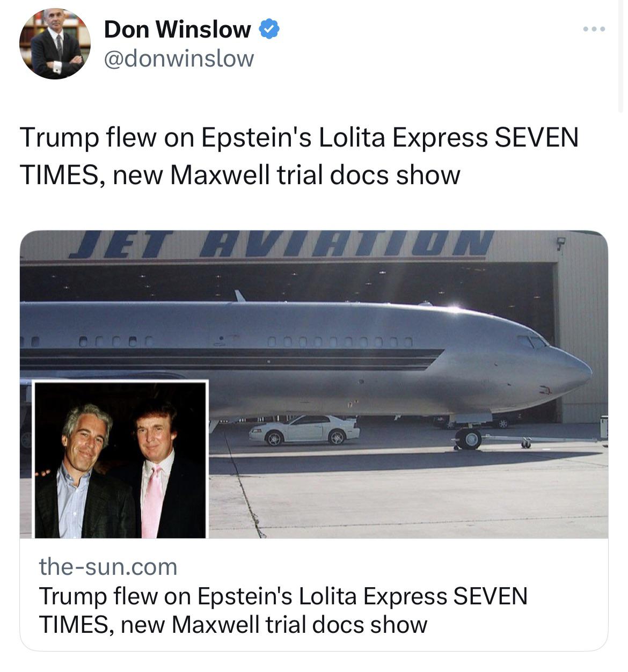Click the scrollbar at the right edge
Screen dimensions: 628x672
(620, 56)
